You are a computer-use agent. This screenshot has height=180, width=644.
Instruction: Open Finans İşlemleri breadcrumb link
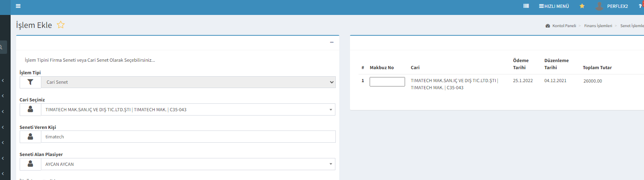point(598,26)
